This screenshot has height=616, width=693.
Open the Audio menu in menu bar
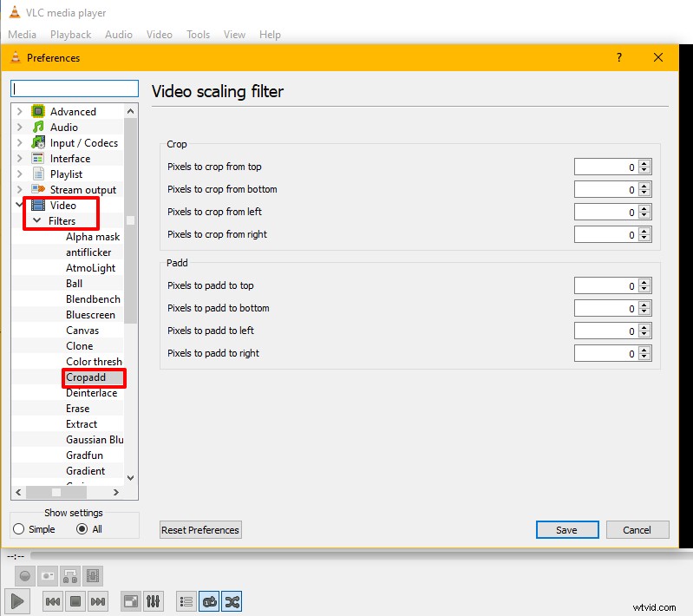tap(119, 35)
